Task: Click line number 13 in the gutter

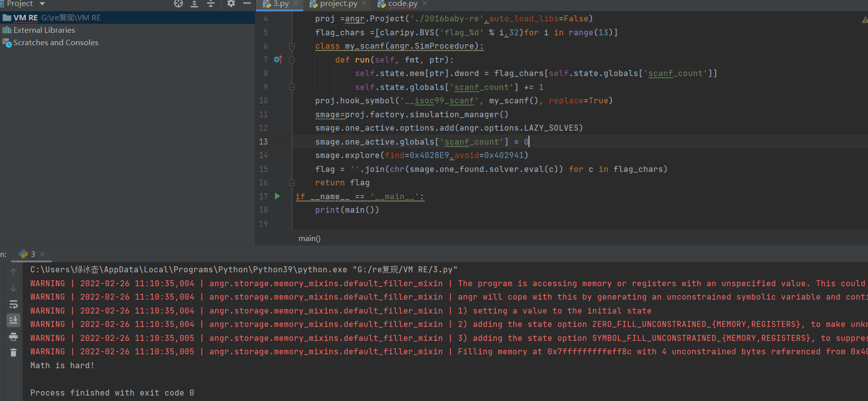Action: click(263, 142)
